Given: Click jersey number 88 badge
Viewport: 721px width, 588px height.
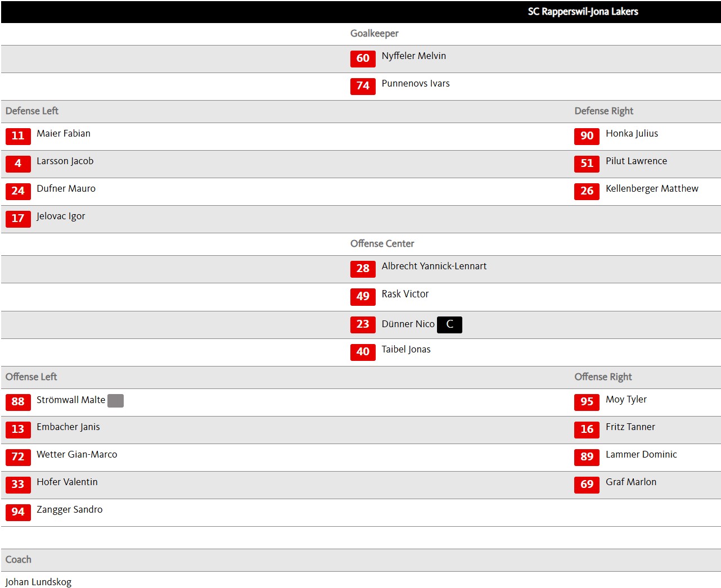Looking at the screenshot, I should (18, 402).
